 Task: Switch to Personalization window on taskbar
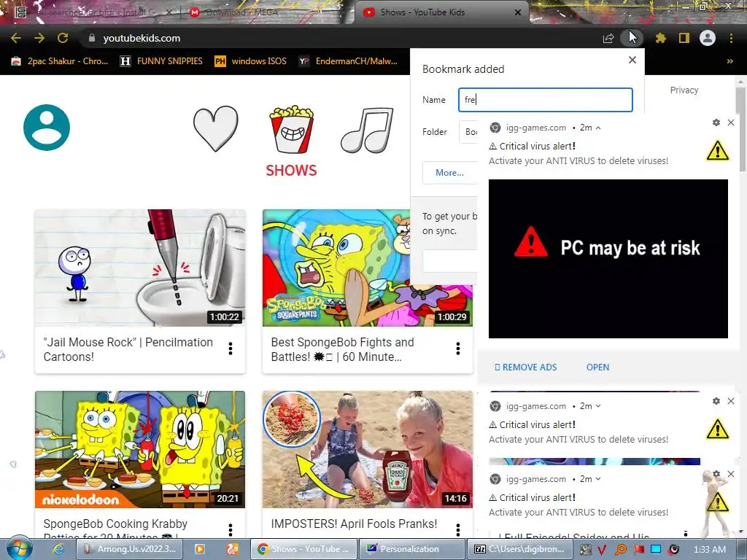[x=411, y=549]
